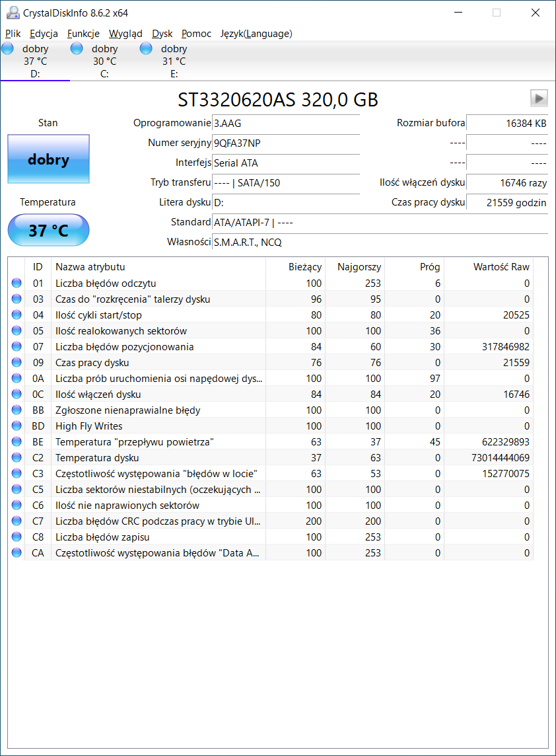Open the Plik menu

[13, 34]
